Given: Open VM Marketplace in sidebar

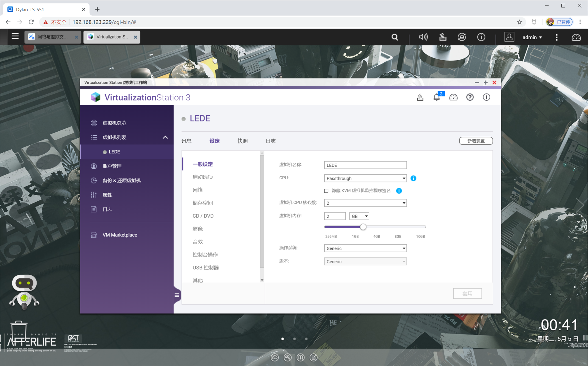Looking at the screenshot, I should (x=120, y=235).
